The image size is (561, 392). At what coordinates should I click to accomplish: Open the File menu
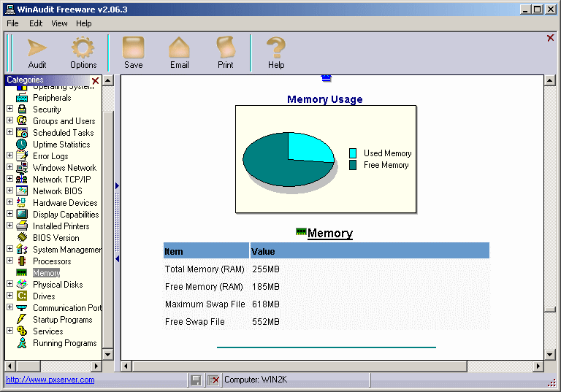12,23
